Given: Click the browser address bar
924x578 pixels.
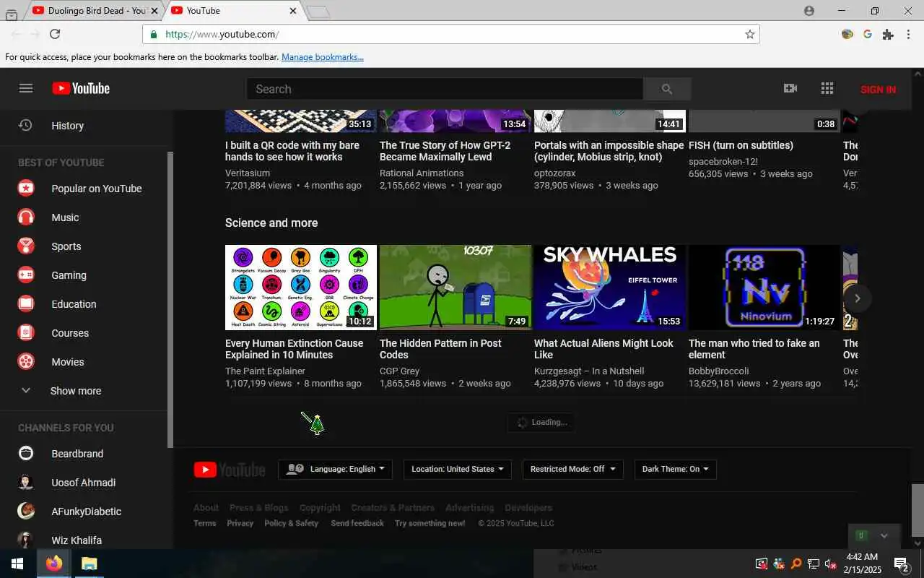Looking at the screenshot, I should pyautogui.click(x=451, y=34).
